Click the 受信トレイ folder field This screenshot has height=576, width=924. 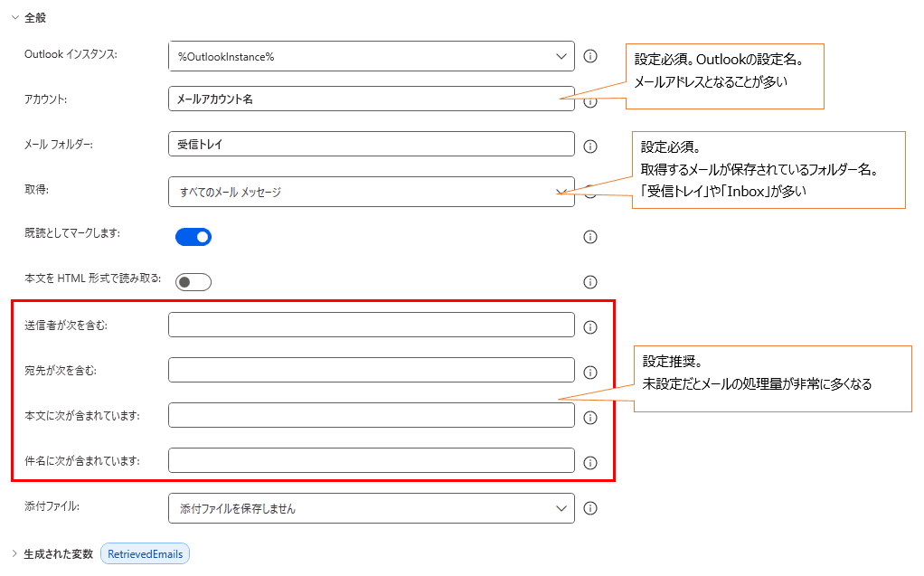point(362,145)
